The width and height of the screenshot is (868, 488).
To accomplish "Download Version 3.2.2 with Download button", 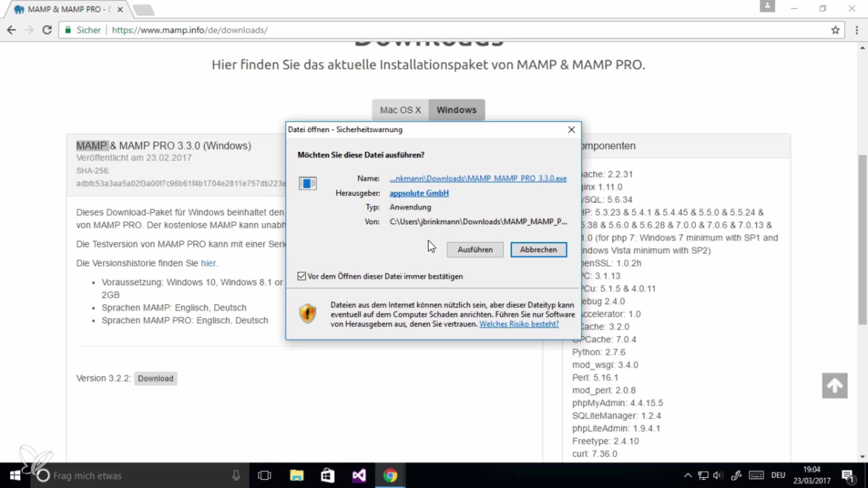I will 156,379.
